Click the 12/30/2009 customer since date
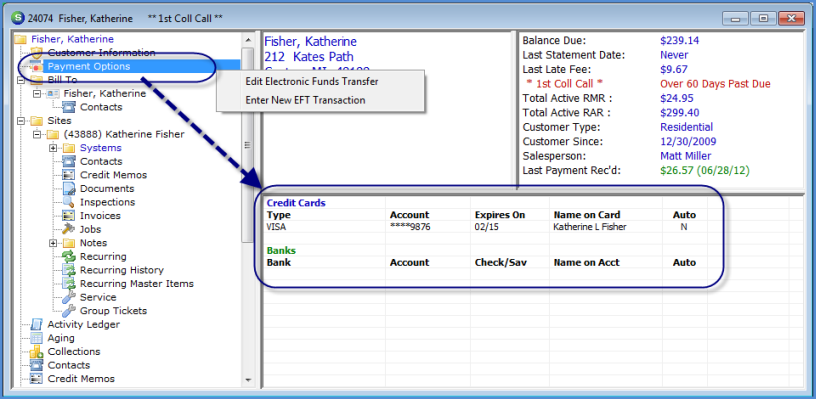 coord(688,141)
